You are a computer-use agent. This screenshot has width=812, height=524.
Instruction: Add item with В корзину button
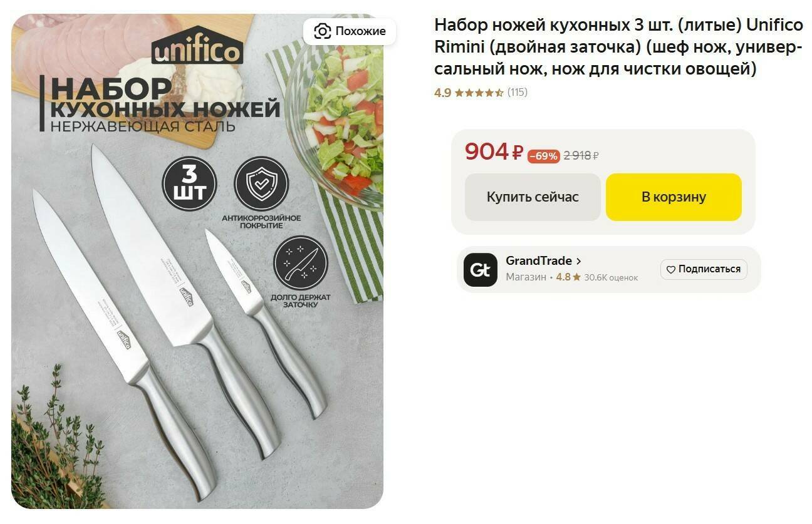pyautogui.click(x=674, y=197)
